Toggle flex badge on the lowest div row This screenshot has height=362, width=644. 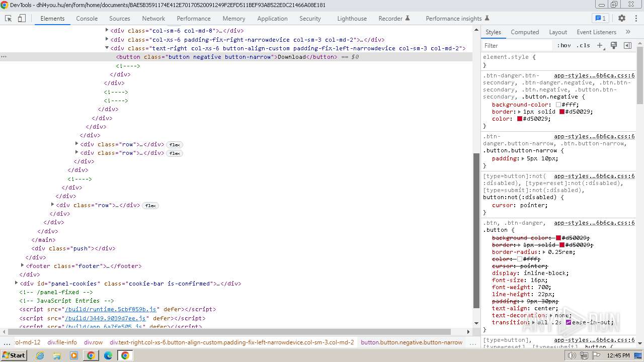(x=150, y=205)
